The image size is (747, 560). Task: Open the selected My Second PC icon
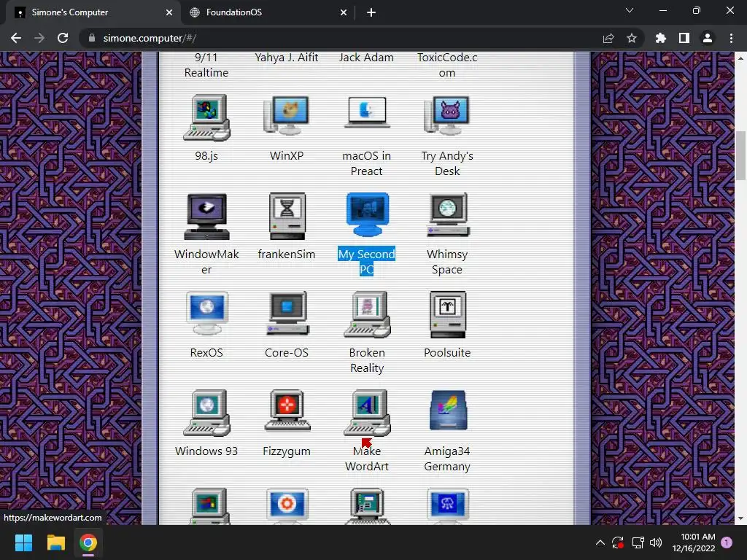[x=367, y=215]
